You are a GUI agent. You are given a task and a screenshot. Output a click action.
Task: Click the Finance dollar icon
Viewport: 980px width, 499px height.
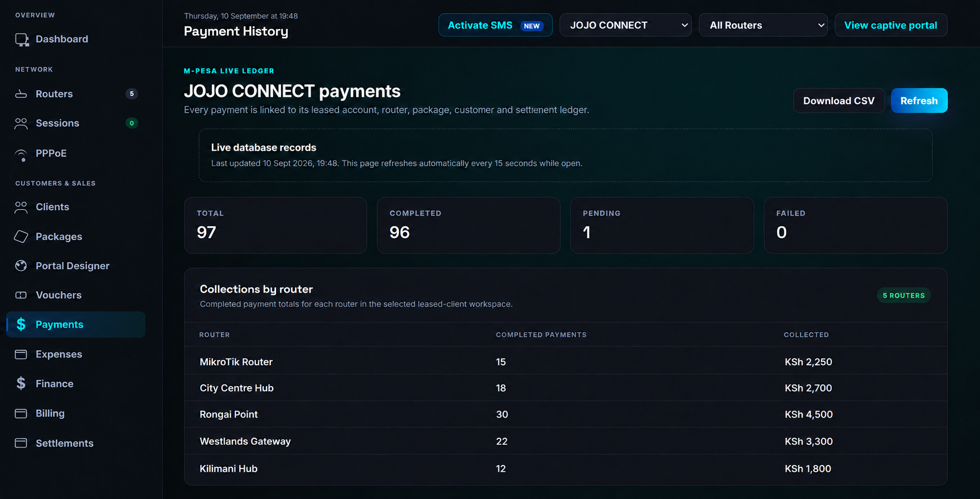click(x=21, y=383)
